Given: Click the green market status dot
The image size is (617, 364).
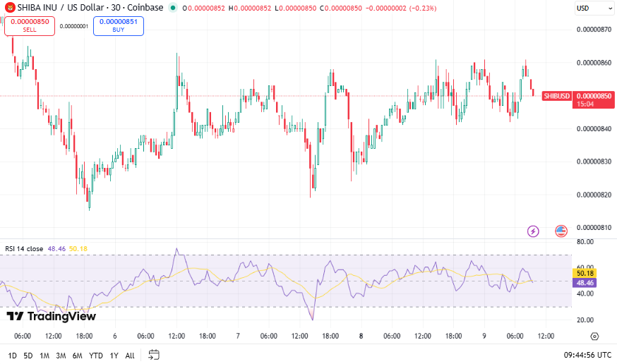Looking at the screenshot, I should pyautogui.click(x=173, y=8).
